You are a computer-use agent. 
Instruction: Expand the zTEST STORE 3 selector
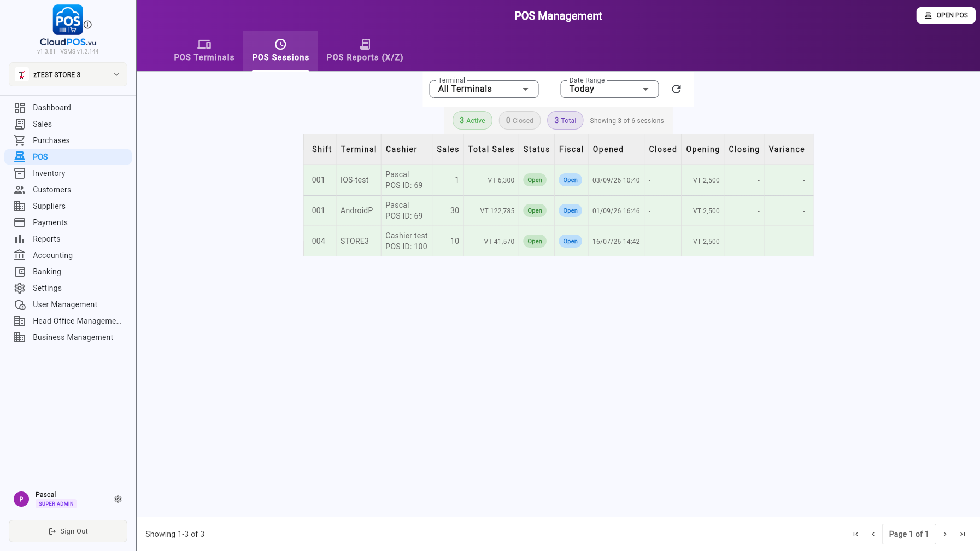[x=68, y=74]
